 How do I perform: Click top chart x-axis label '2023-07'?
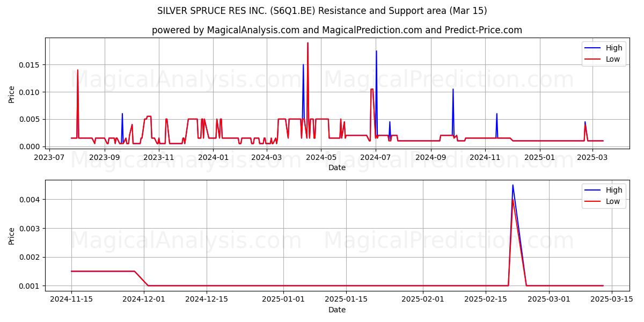click(x=50, y=157)
